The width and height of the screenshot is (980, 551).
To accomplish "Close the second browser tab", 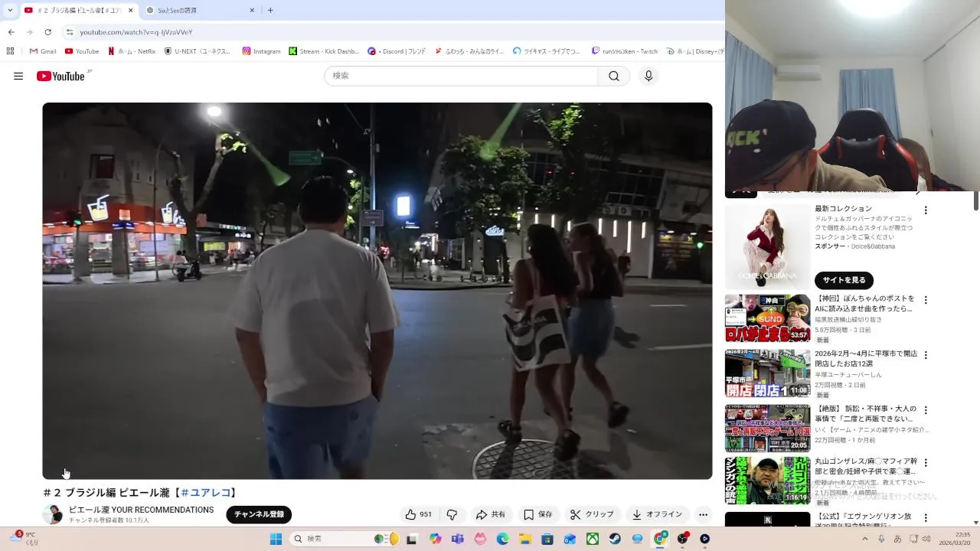I will click(252, 10).
